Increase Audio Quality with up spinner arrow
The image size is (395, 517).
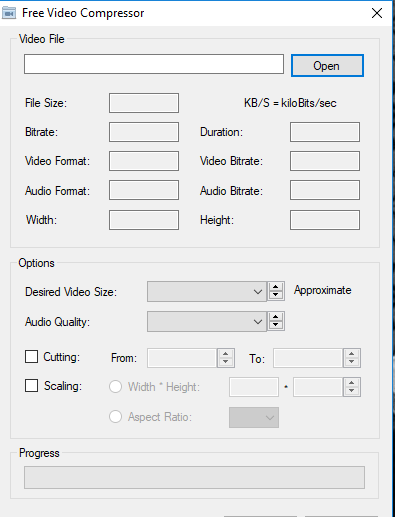(276, 317)
